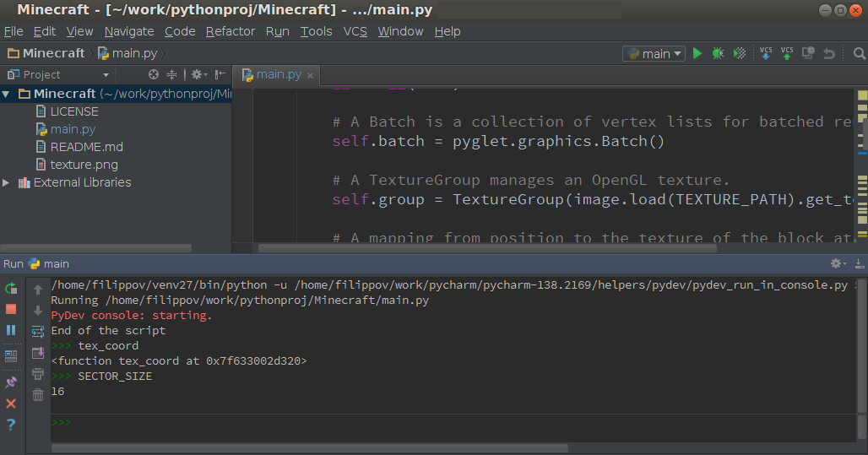Open the Tools menu
The height and width of the screenshot is (455, 868).
pyautogui.click(x=316, y=31)
